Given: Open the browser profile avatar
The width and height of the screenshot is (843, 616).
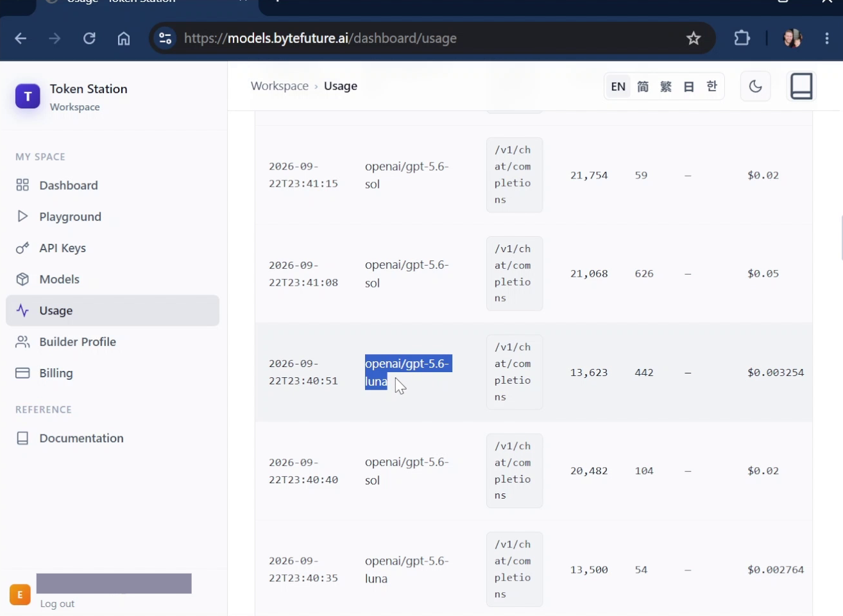Looking at the screenshot, I should click(792, 38).
